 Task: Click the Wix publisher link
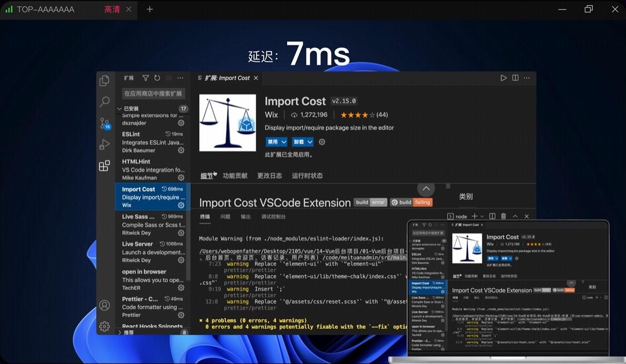(x=271, y=115)
